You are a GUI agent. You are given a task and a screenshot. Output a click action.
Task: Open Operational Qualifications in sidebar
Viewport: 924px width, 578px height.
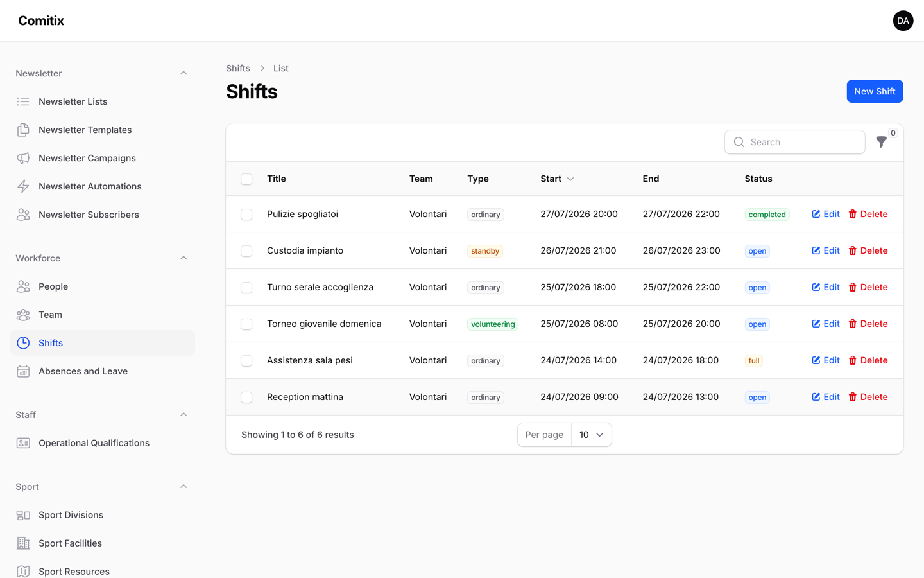pyautogui.click(x=103, y=443)
